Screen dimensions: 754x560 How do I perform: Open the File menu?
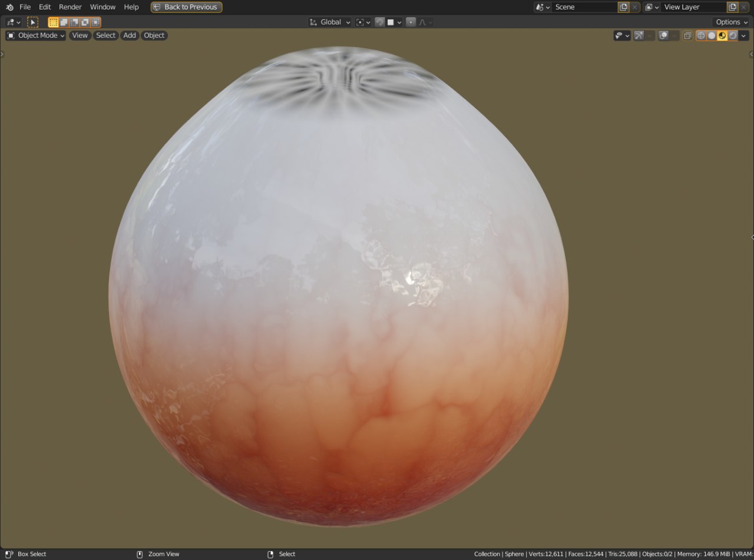(25, 7)
